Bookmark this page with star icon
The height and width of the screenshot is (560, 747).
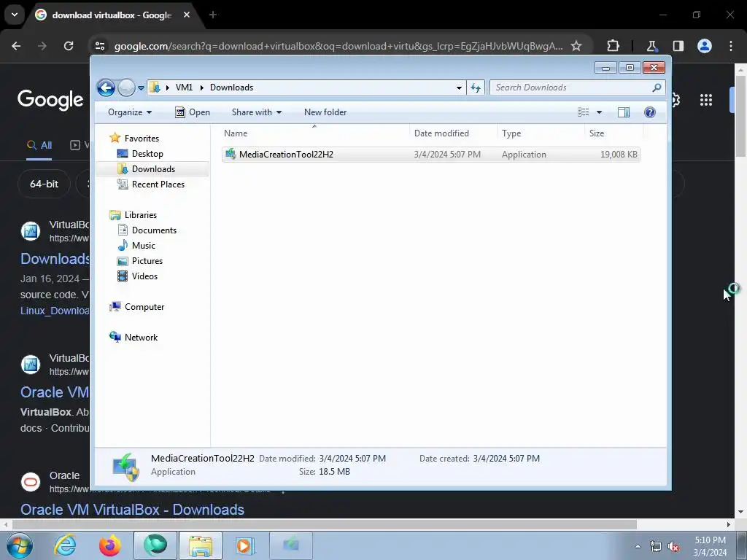pyautogui.click(x=576, y=46)
